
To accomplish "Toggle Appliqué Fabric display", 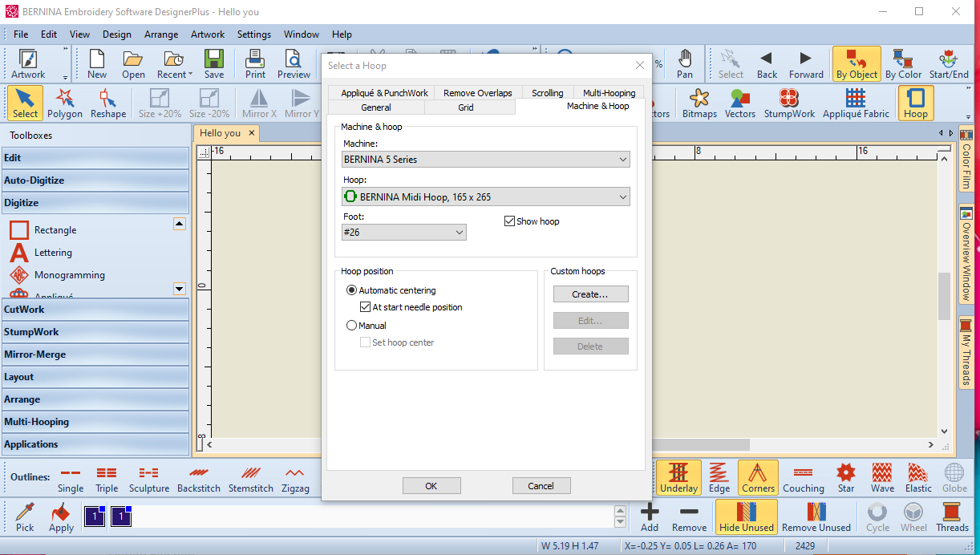I will (856, 103).
